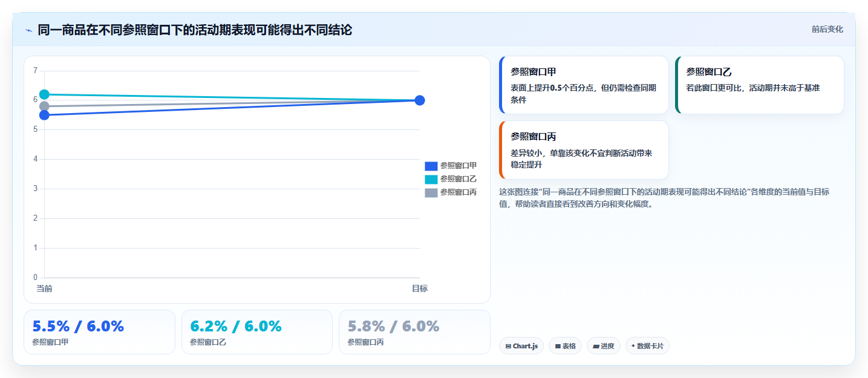Select the Chart.js tag
Viewport: 868px width, 378px height.
point(521,346)
